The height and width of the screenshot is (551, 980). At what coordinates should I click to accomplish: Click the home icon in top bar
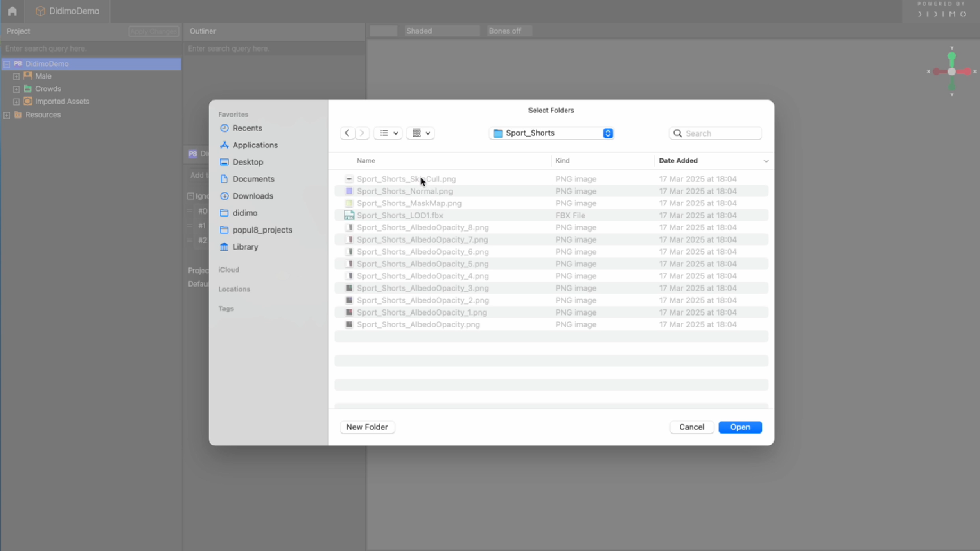[x=12, y=11]
